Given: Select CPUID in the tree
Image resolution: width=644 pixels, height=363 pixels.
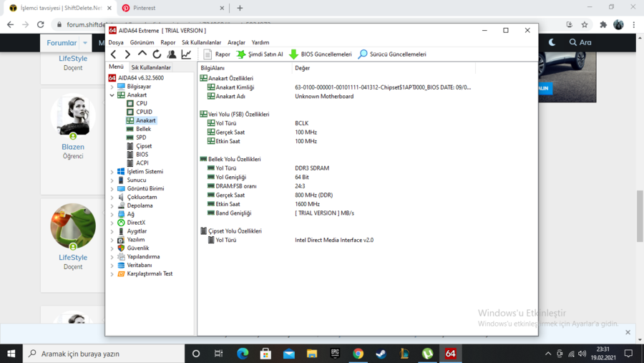Looking at the screenshot, I should 144,112.
